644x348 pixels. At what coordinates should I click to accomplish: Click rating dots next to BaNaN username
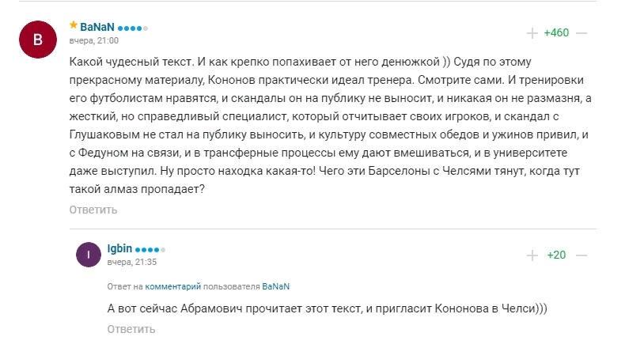point(133,28)
